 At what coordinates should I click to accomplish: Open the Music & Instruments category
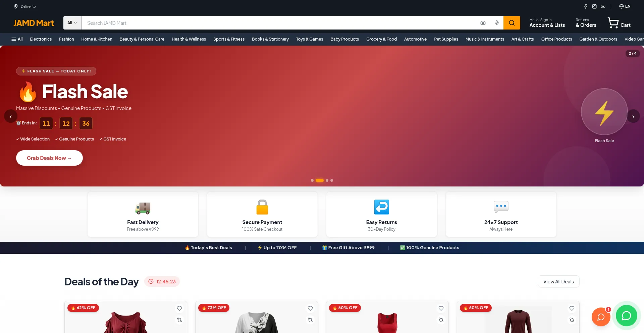485,39
